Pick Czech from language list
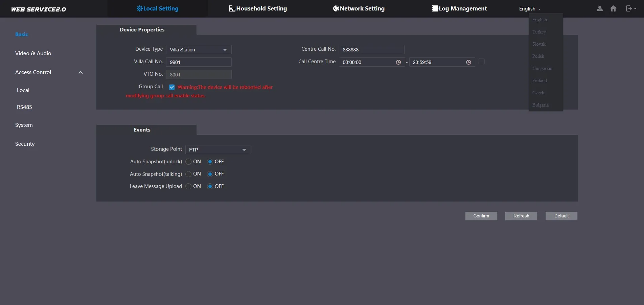 (546, 93)
